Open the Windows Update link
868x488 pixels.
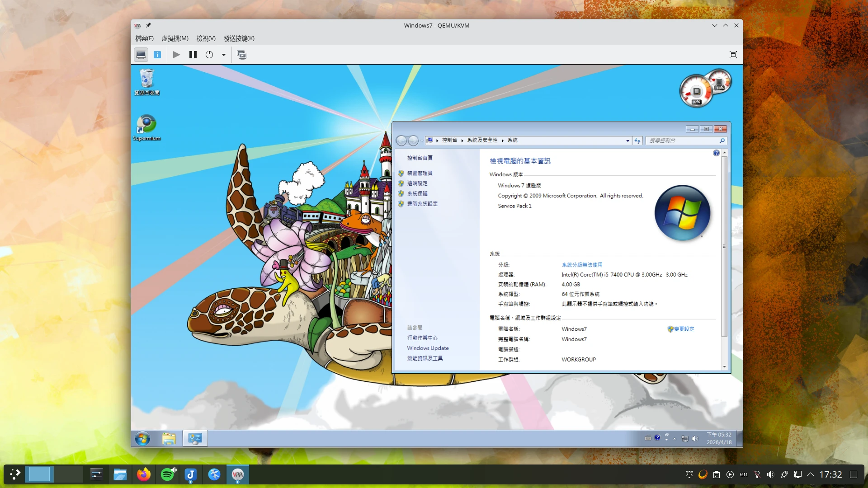click(428, 348)
